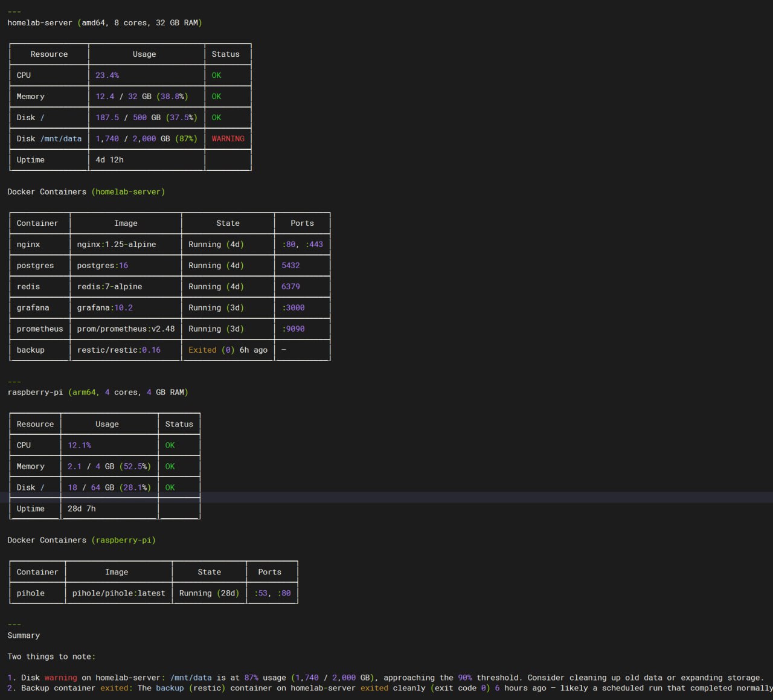
Task: Click the nginx container name
Action: (28, 245)
